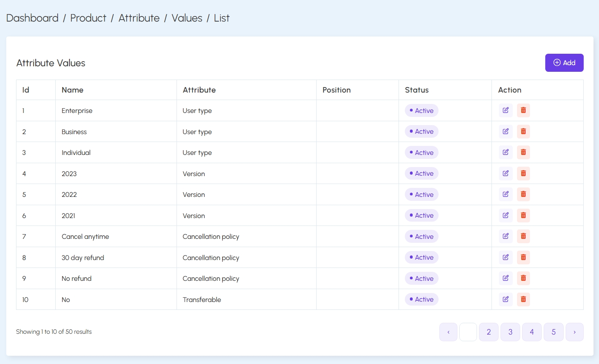Edit the Cancel anytime row
The height and width of the screenshot is (364, 599).
click(x=506, y=236)
